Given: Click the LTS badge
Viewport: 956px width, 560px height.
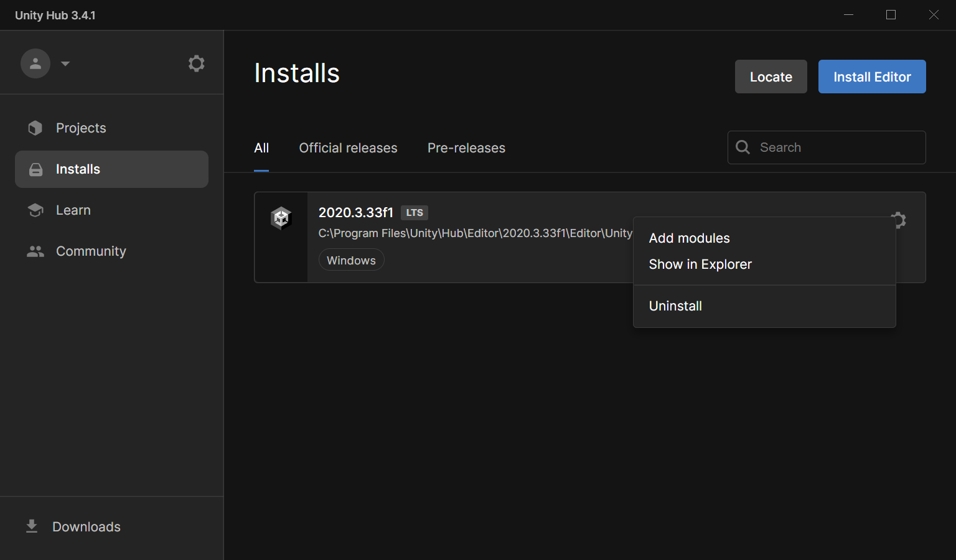Looking at the screenshot, I should 415,213.
